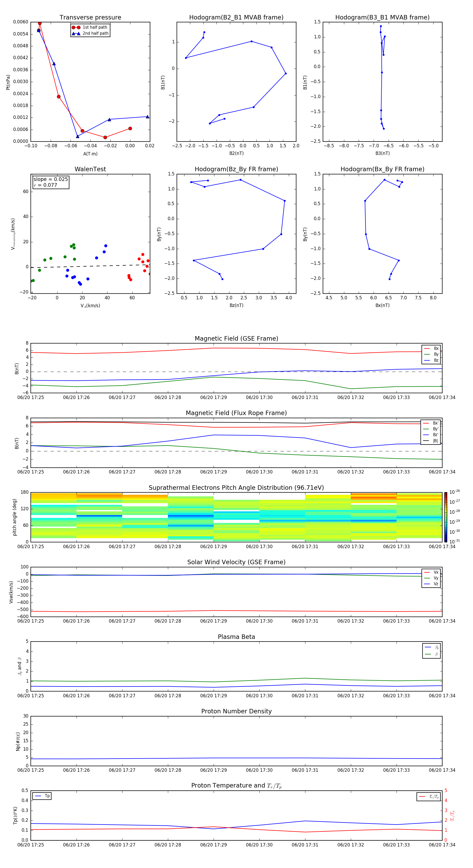The image size is (473, 868).
Task: Click the "V_A(km/s)" x-axis label
Action: pos(90,306)
